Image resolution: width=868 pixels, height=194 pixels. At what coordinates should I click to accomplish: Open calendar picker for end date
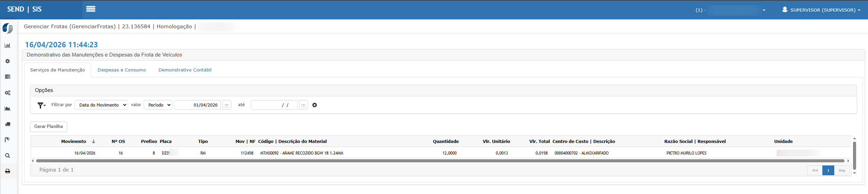click(303, 105)
